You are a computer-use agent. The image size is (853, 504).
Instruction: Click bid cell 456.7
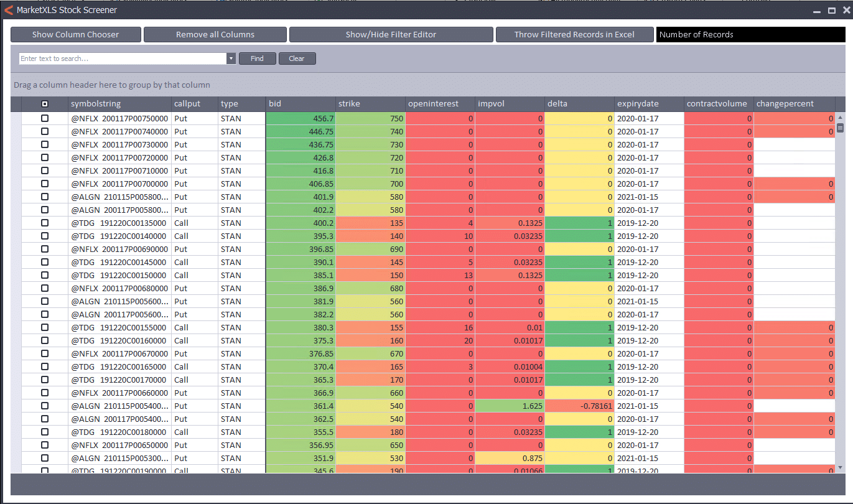pyautogui.click(x=301, y=118)
